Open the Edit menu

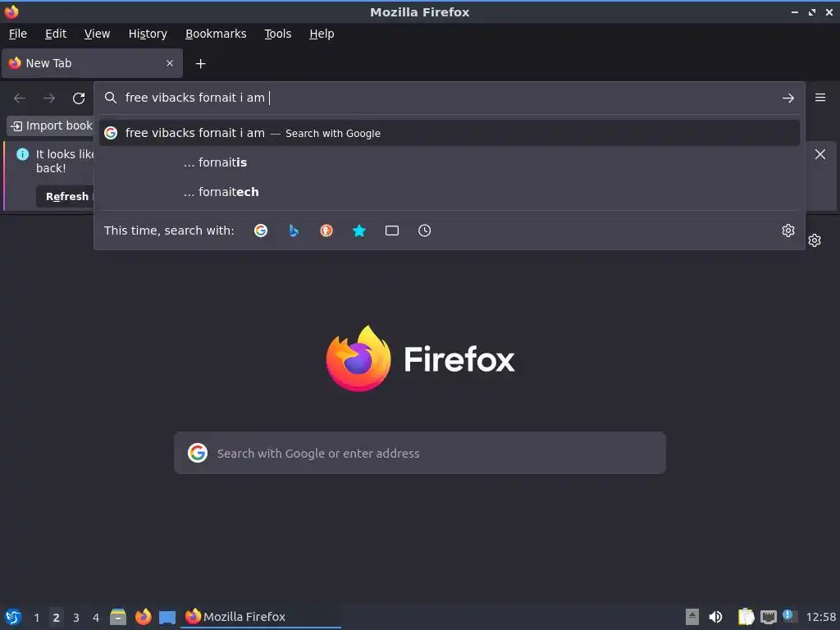56,34
